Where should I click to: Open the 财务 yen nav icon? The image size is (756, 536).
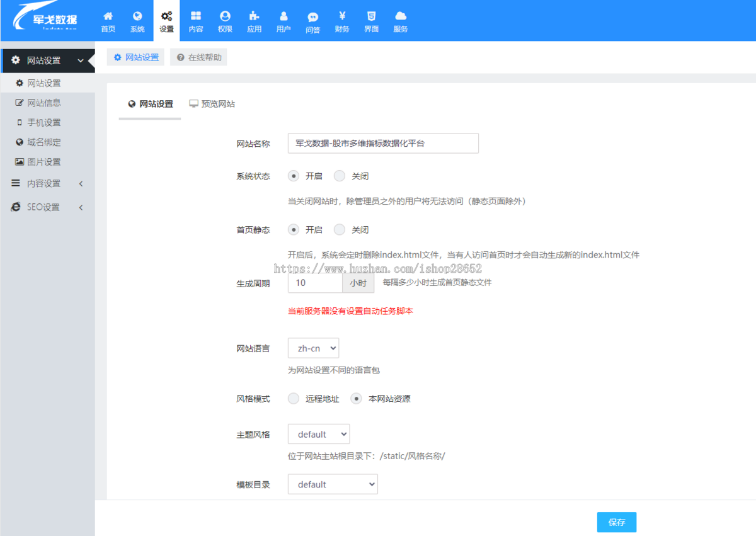tap(342, 16)
